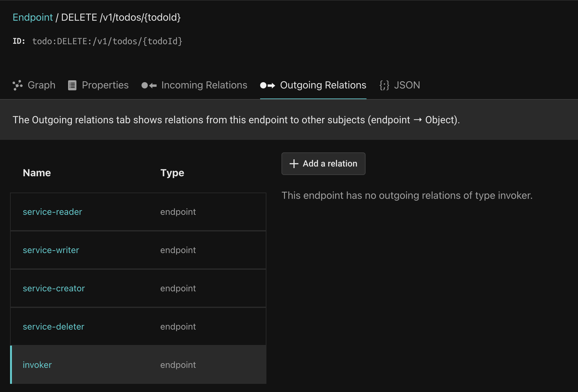This screenshot has height=392, width=578.
Task: Select the Outgoing Relations tab
Action: click(313, 85)
